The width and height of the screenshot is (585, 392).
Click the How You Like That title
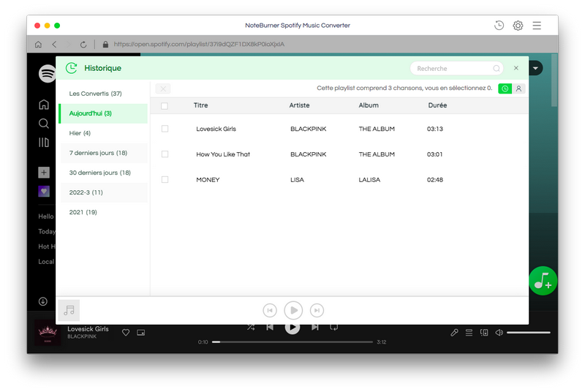point(223,154)
